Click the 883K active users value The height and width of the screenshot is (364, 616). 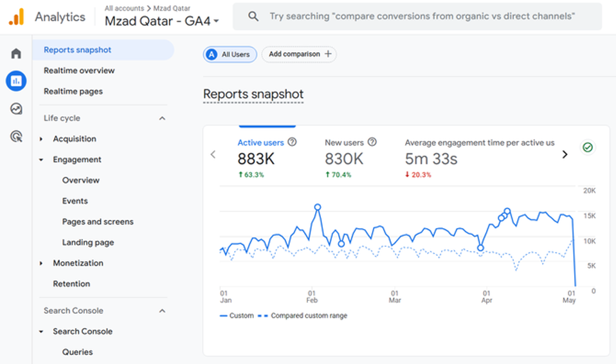256,159
